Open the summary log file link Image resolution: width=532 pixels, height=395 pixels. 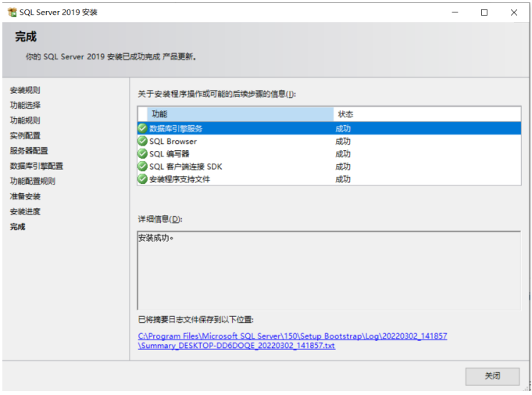(x=292, y=341)
